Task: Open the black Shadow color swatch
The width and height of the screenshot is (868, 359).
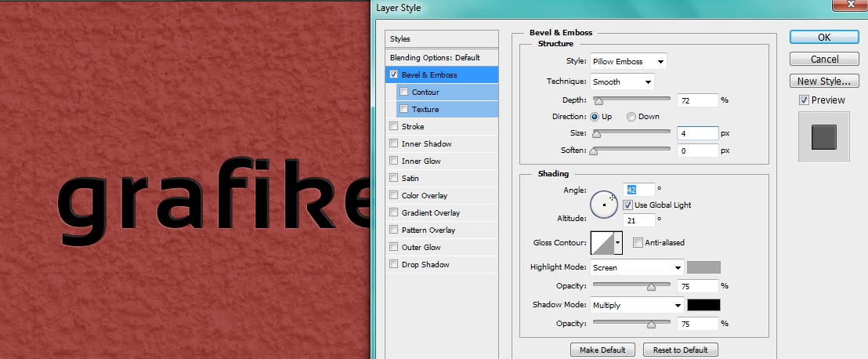Action: (703, 305)
